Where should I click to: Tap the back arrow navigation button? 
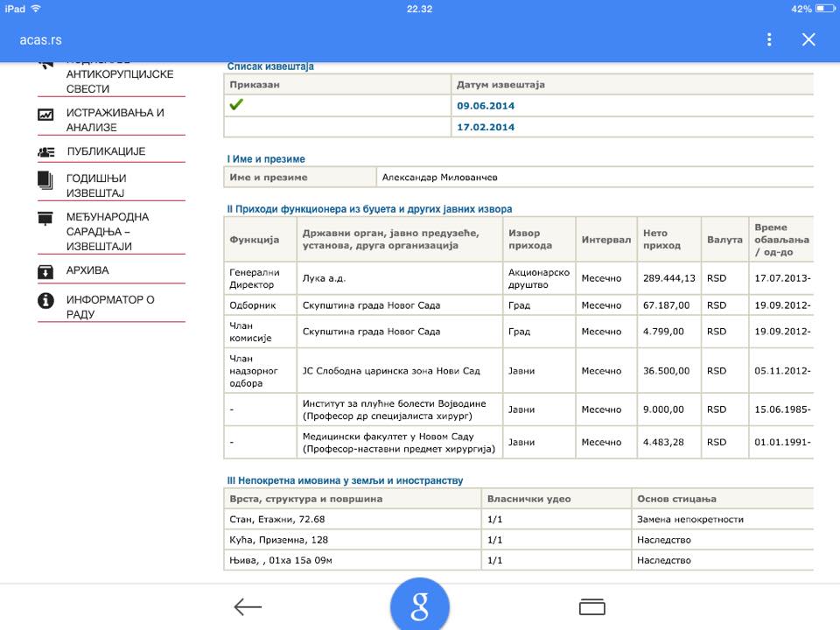248,607
